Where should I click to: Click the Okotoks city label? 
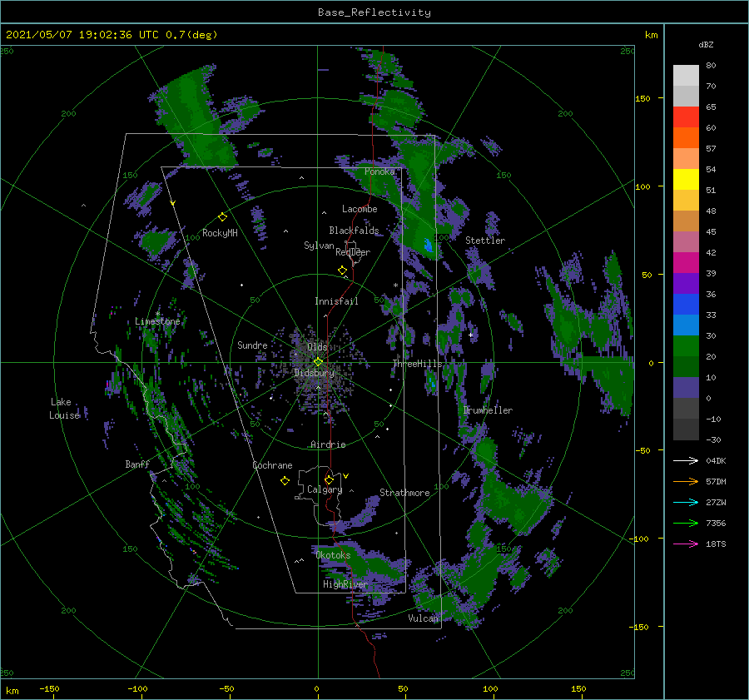pos(333,555)
